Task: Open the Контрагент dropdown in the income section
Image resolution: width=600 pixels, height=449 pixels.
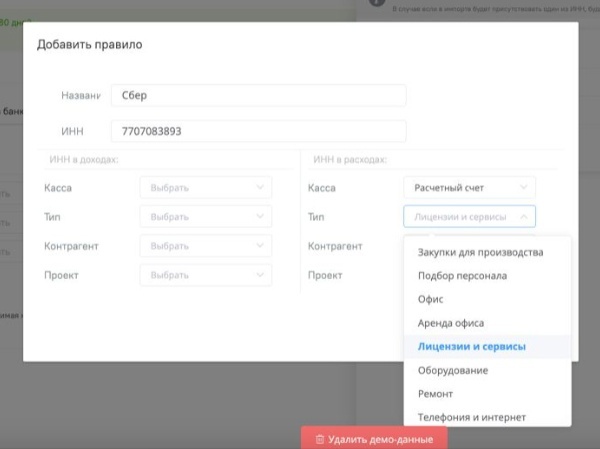Action: tap(206, 246)
